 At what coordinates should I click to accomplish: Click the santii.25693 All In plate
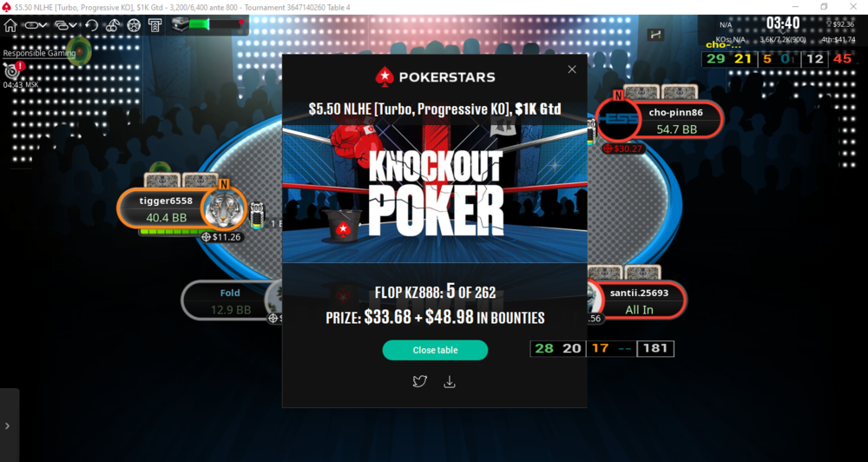point(639,301)
